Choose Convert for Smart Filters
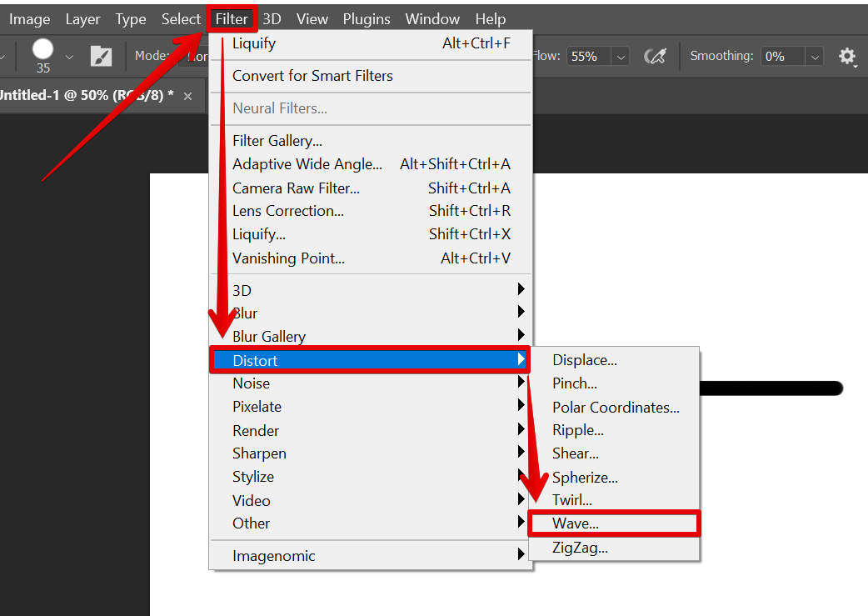 (x=312, y=76)
